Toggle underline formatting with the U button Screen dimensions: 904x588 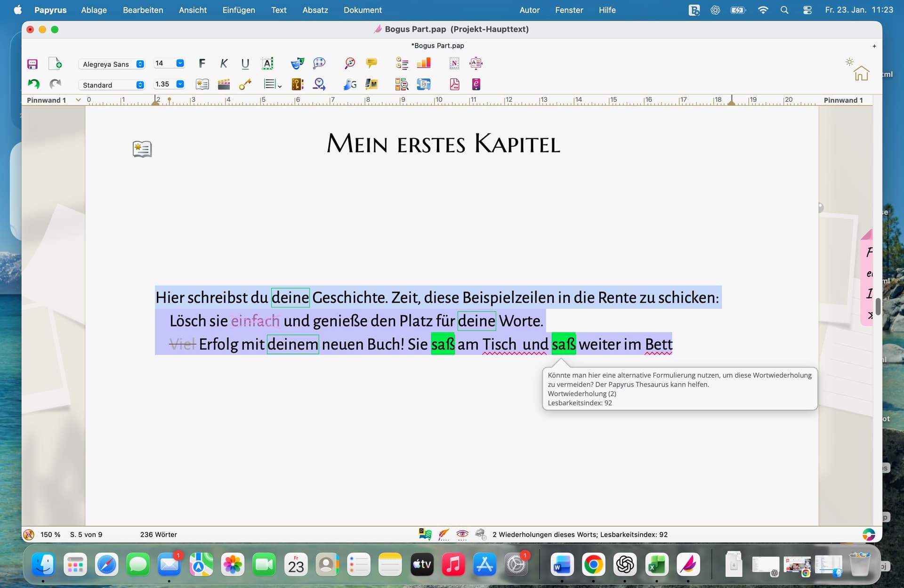click(245, 63)
